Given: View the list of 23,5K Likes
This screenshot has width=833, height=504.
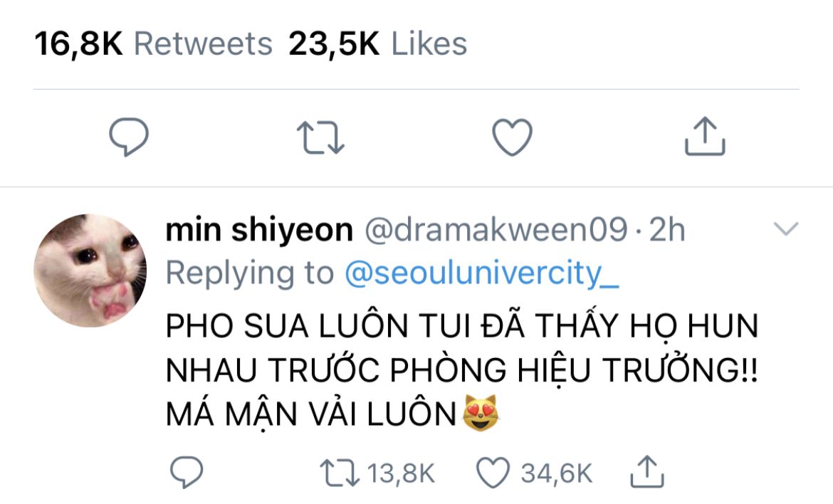Looking at the screenshot, I should pos(378,43).
